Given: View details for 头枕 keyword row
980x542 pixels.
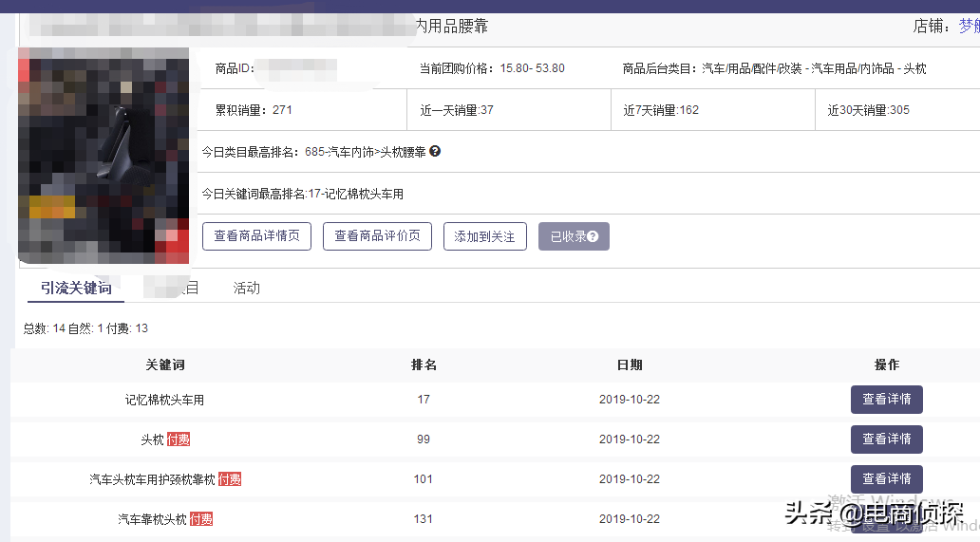Looking at the screenshot, I should [x=886, y=439].
